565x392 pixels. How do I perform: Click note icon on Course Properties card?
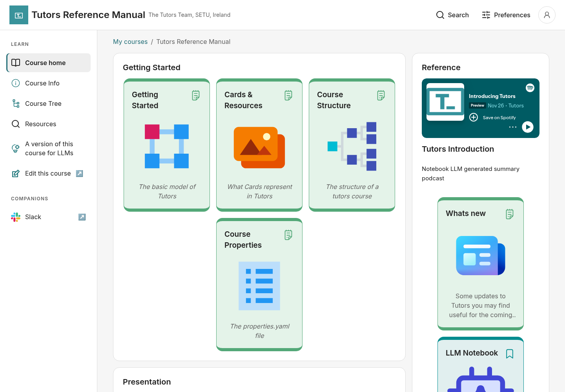tap(288, 235)
